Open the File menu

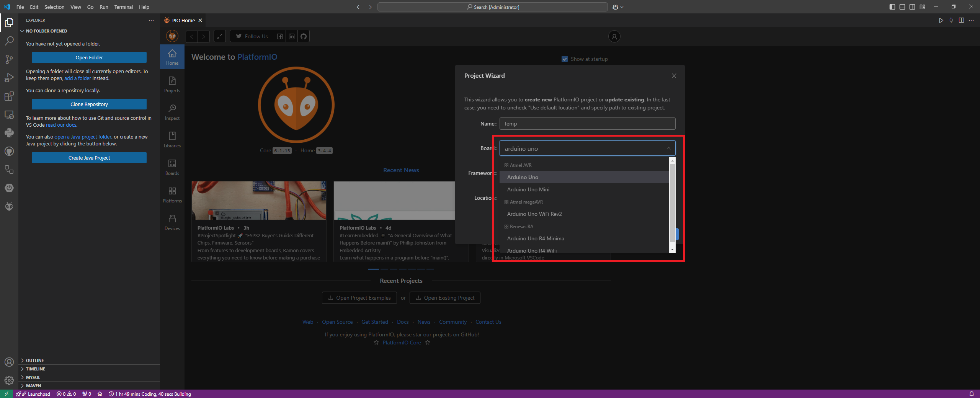(20, 7)
